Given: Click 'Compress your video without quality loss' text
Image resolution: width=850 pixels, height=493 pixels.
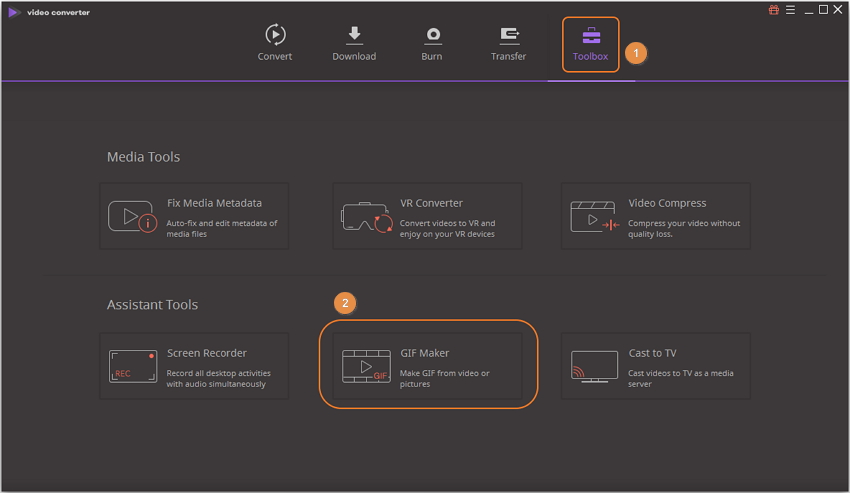Looking at the screenshot, I should tap(684, 228).
